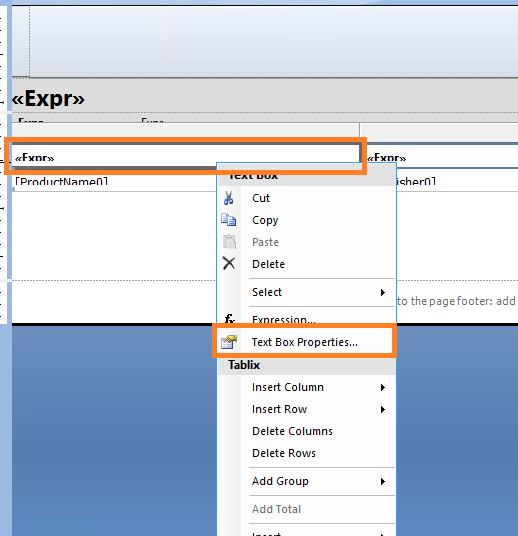Click the fx Expression icon
The image size is (518, 536).
coord(229,319)
